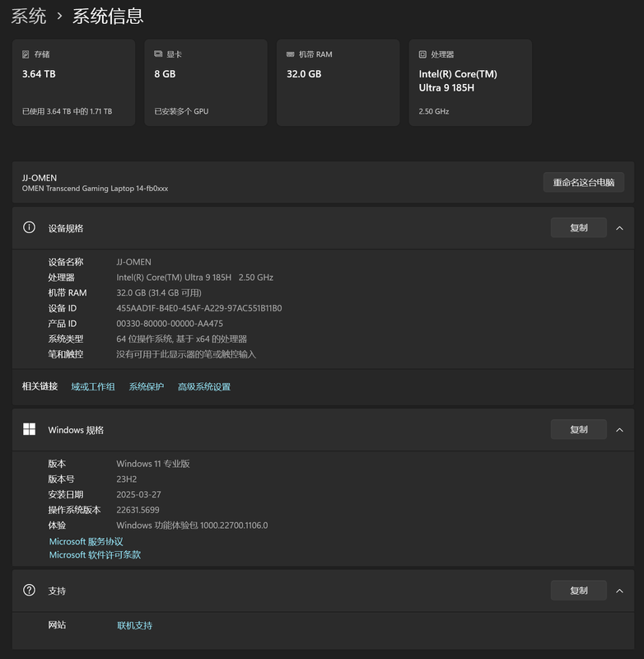Click the processor icon in 处理器 card
The image size is (644, 659).
click(x=422, y=54)
